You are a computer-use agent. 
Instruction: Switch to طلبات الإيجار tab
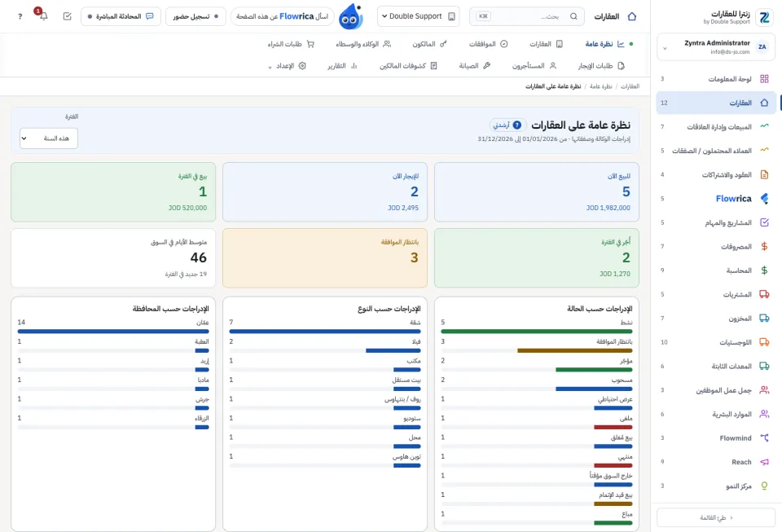pyautogui.click(x=601, y=66)
